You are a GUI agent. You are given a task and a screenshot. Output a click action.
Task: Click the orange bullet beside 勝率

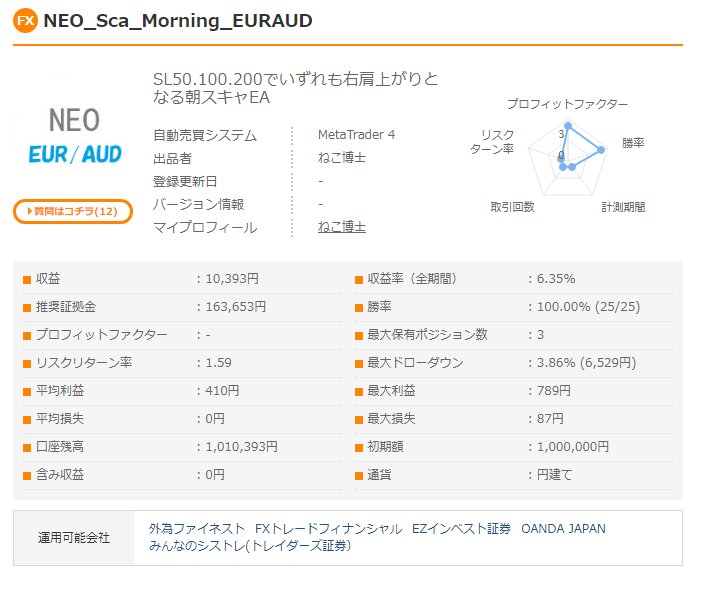pyautogui.click(x=359, y=307)
